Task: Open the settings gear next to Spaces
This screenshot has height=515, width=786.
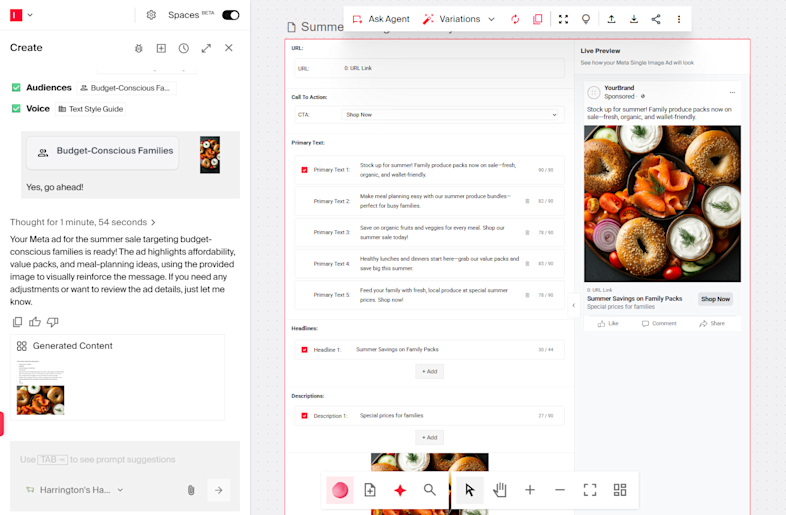Action: point(151,15)
